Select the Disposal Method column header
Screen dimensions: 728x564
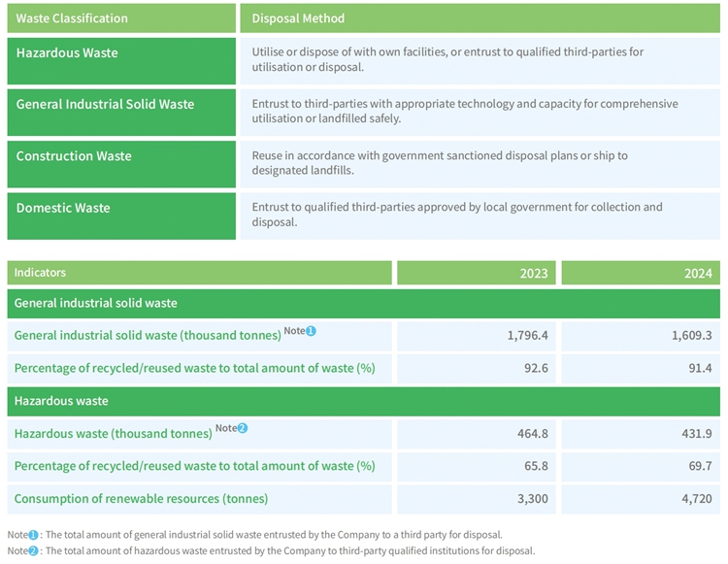click(480, 18)
